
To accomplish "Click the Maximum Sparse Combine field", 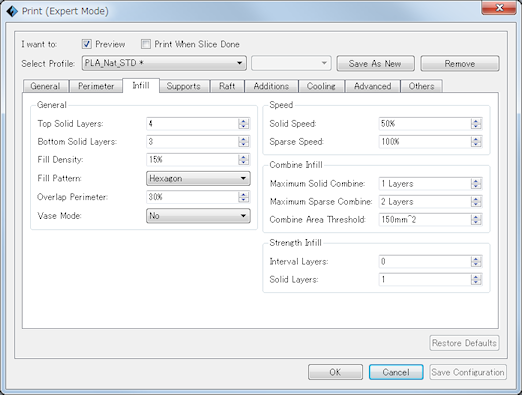I will pyautogui.click(x=425, y=202).
